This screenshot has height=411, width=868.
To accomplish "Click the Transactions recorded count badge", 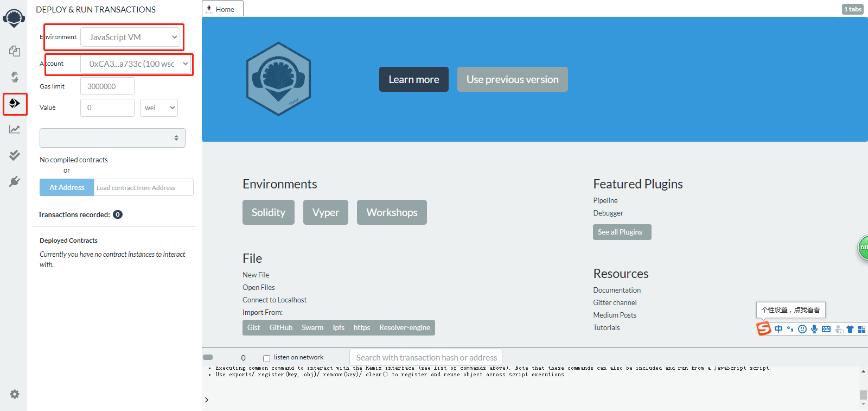I will coord(118,214).
